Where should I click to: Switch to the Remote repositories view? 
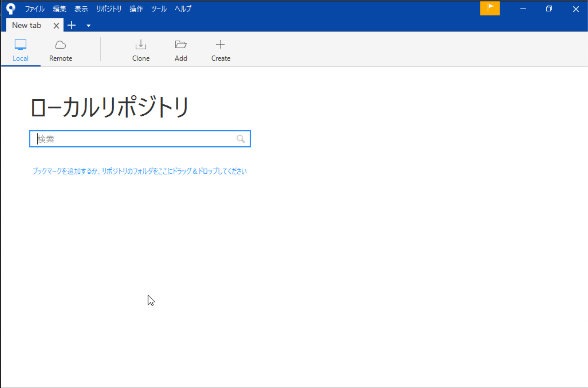60,50
